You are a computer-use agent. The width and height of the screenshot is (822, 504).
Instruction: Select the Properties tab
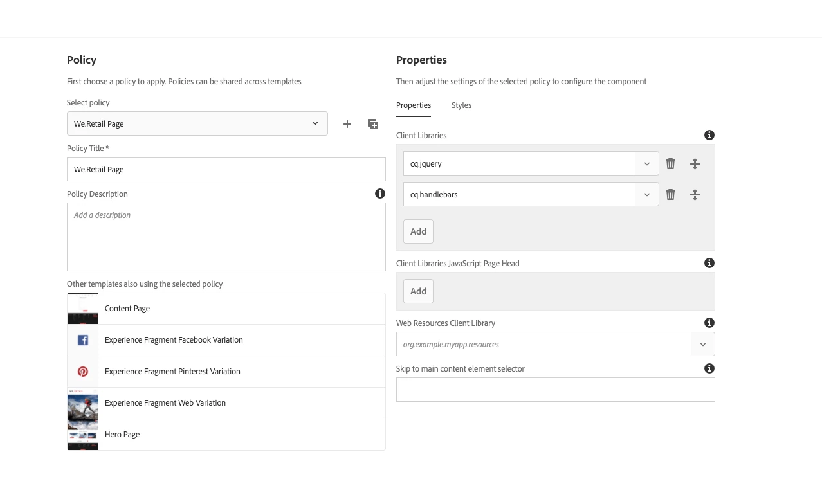click(414, 105)
